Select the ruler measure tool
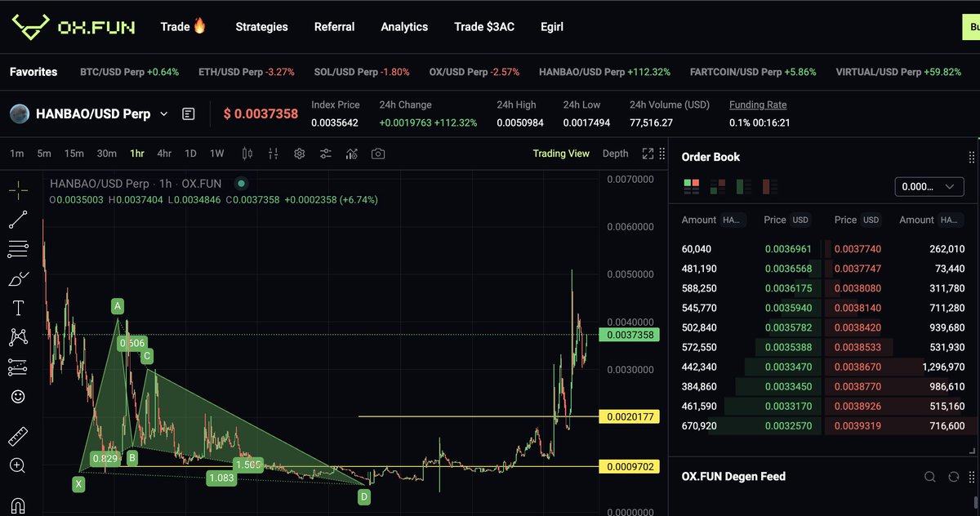Viewport: 980px width, 516px height. (x=18, y=436)
